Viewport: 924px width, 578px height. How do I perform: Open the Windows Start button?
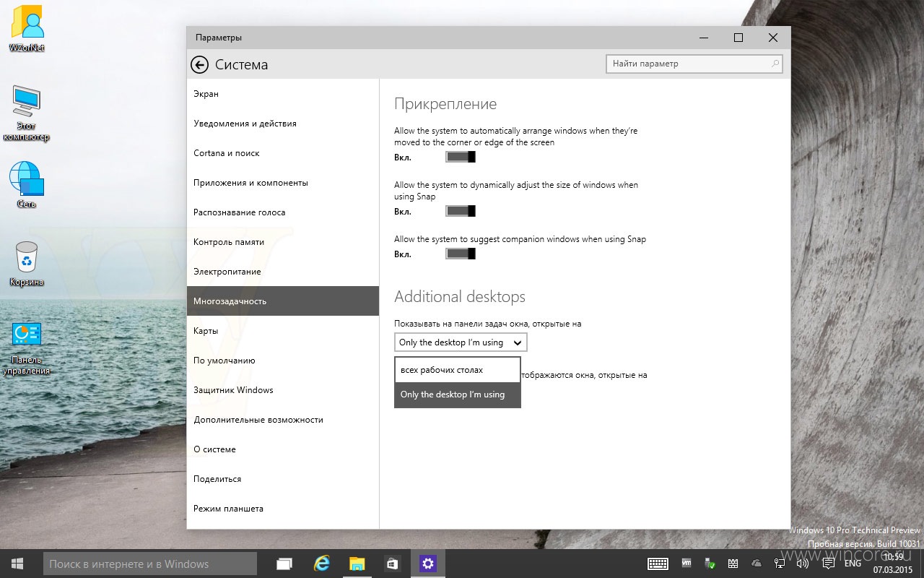[x=17, y=564]
